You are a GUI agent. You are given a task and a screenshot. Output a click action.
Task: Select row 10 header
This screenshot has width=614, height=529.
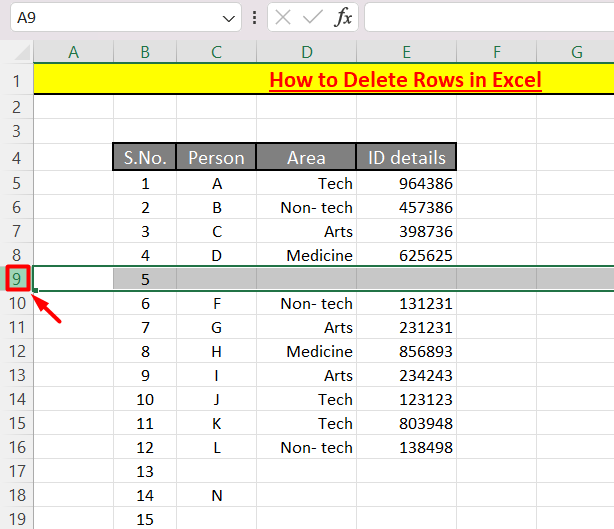click(16, 303)
